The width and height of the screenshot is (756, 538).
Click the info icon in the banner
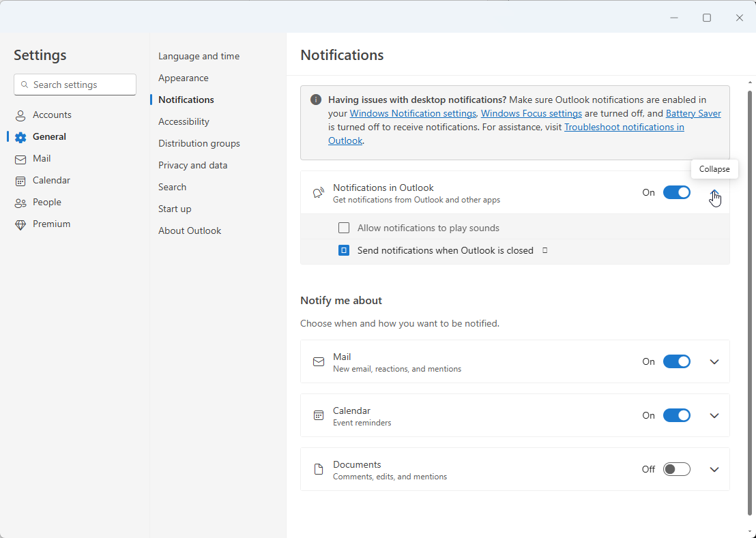[x=316, y=100]
